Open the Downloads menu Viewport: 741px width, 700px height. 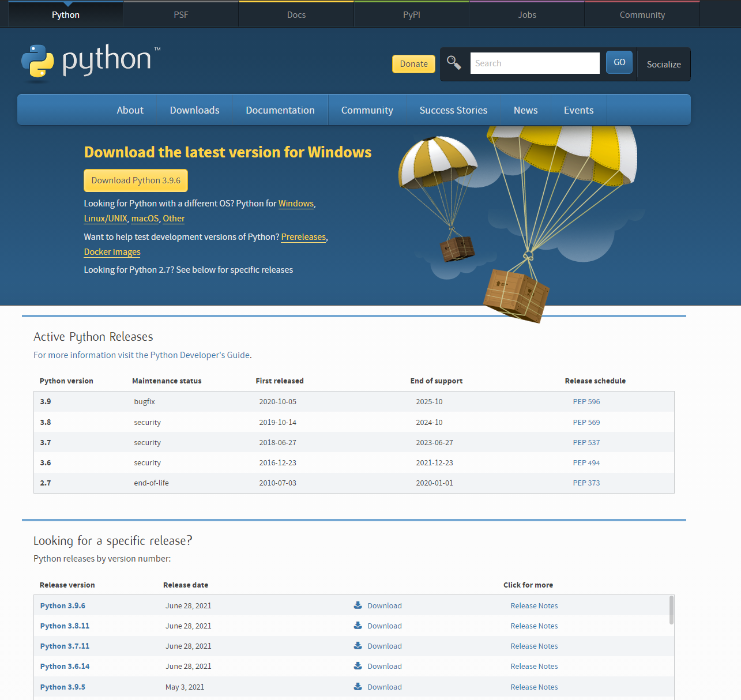195,110
